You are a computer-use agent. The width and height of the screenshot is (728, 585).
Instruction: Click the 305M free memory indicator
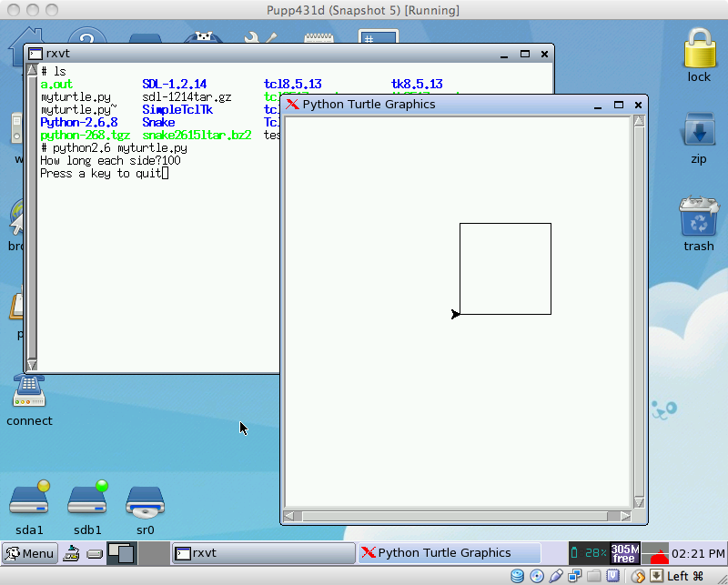[x=624, y=553]
